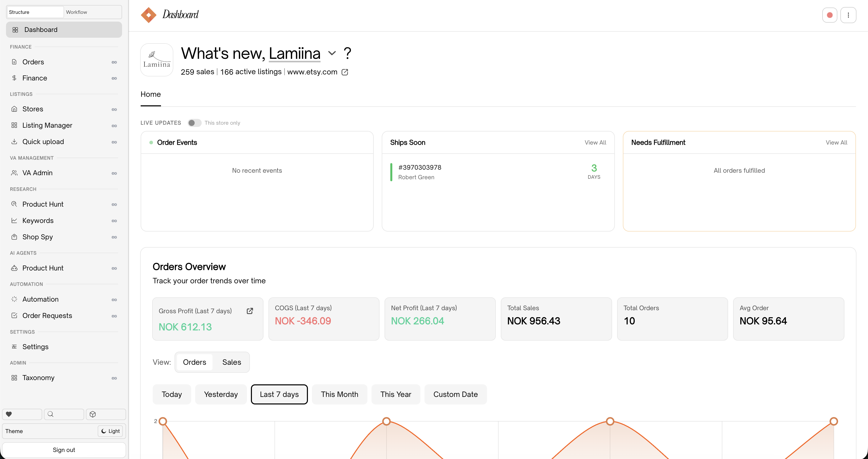Switch the chart view to Sales
Screen dimensions: 868x459
tap(232, 362)
